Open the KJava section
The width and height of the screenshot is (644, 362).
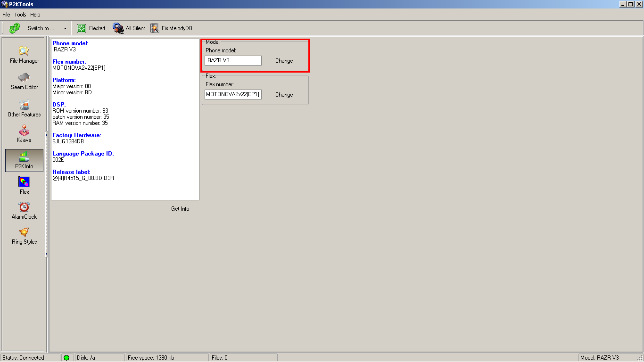[x=25, y=134]
